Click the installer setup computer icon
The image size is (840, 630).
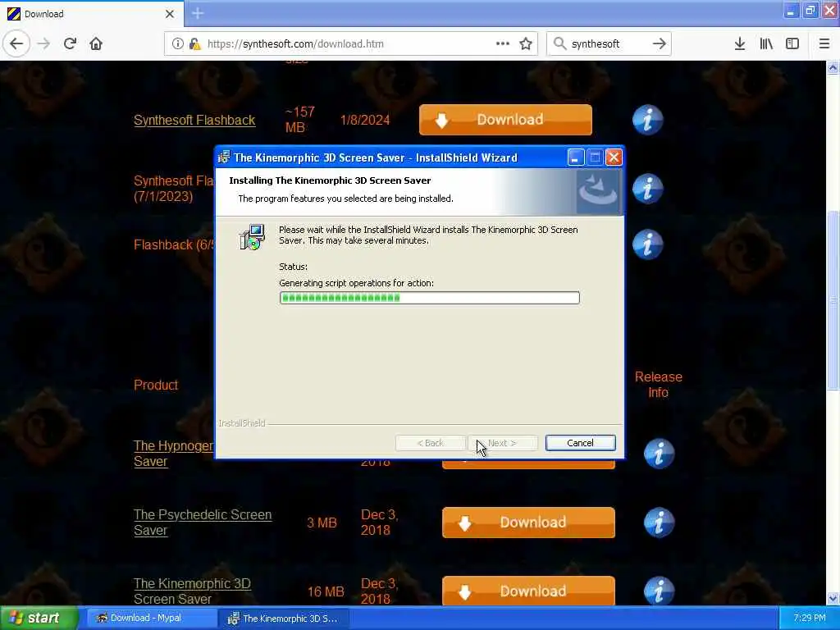point(252,237)
